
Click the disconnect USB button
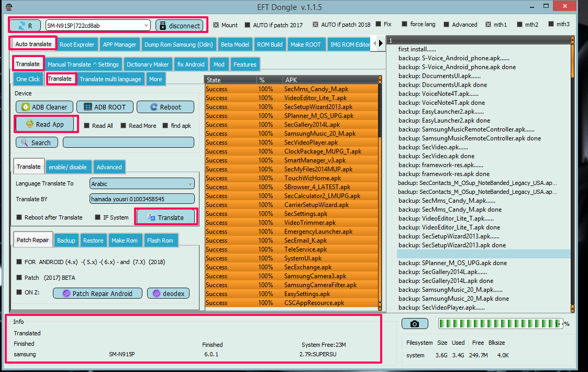(x=180, y=26)
